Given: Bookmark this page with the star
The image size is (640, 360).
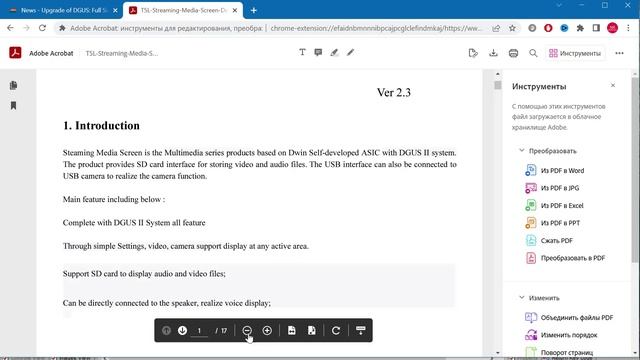Looking at the screenshot, I should coord(512,28).
